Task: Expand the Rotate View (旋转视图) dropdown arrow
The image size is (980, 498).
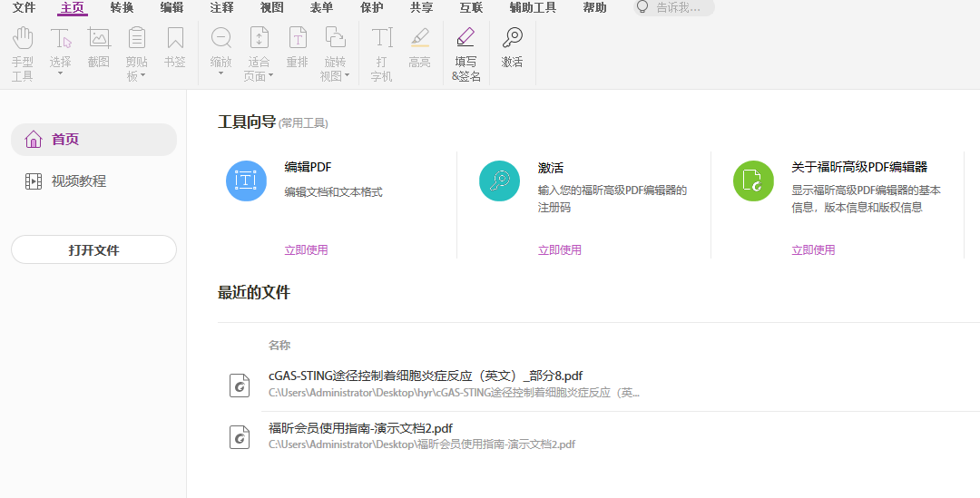Action: 348,75
